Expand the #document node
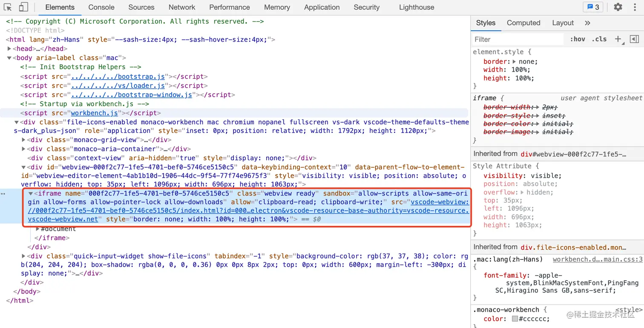This screenshot has width=644, height=328. (x=38, y=229)
